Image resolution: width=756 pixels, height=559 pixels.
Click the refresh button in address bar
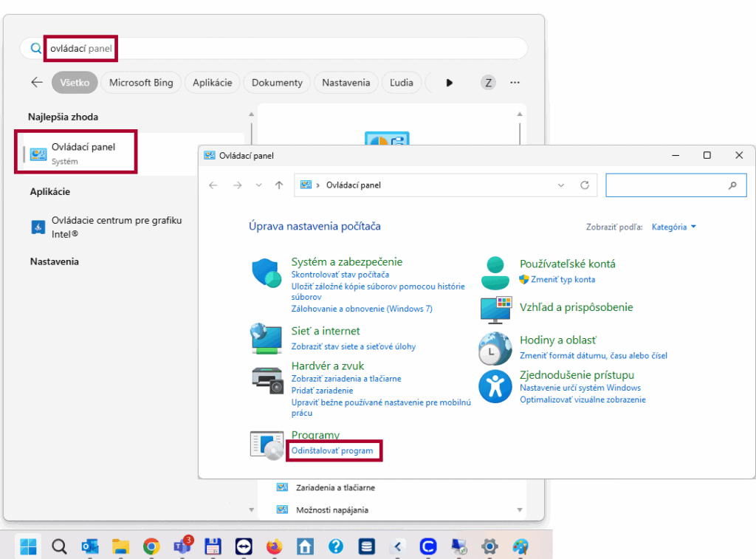tap(585, 185)
